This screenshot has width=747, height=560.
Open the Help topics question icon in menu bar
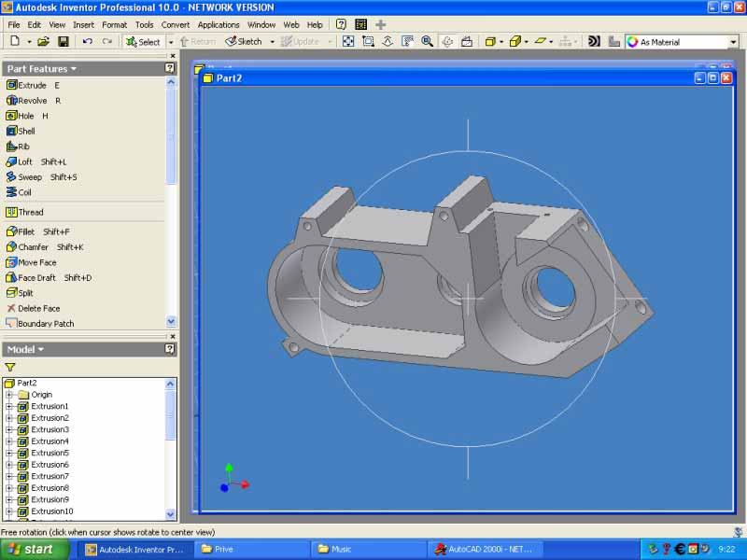[x=341, y=24]
